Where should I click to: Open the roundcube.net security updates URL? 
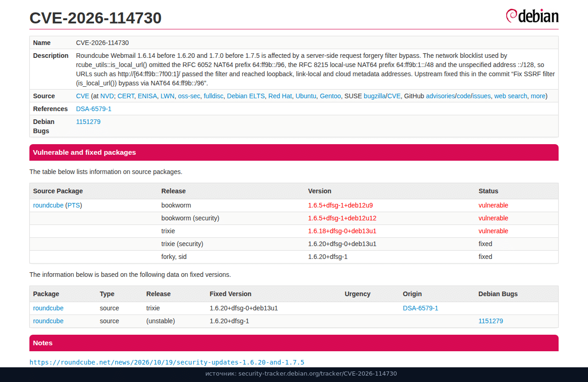click(167, 362)
